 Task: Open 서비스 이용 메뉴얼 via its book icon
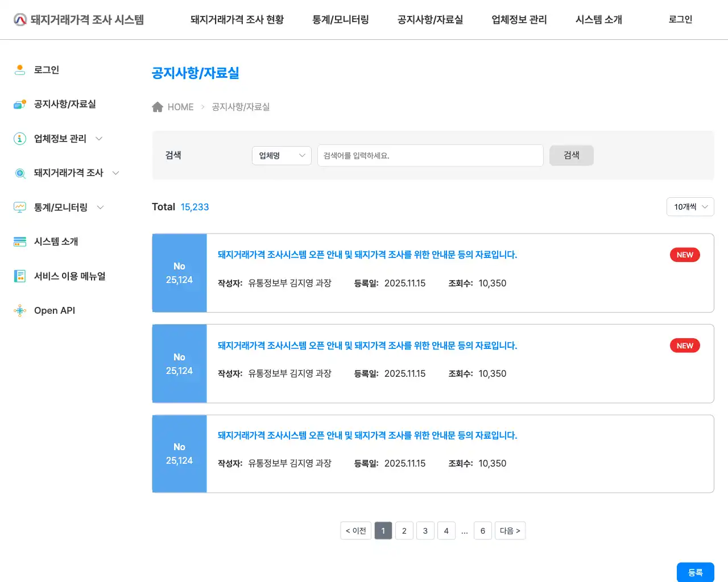[x=19, y=276]
